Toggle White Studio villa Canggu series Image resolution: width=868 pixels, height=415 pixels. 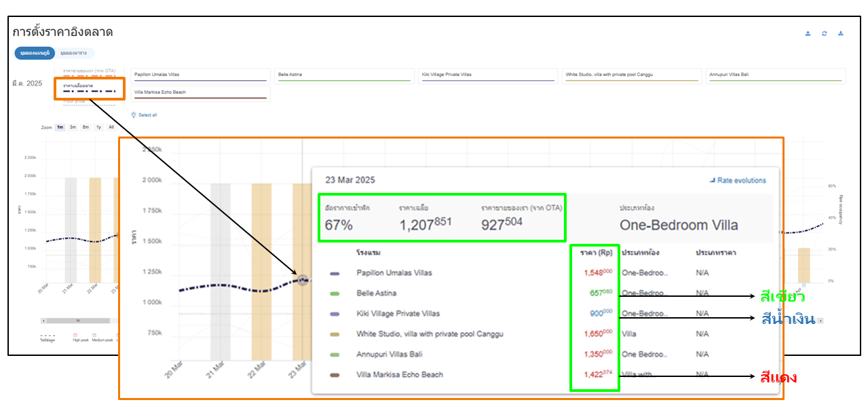630,76
